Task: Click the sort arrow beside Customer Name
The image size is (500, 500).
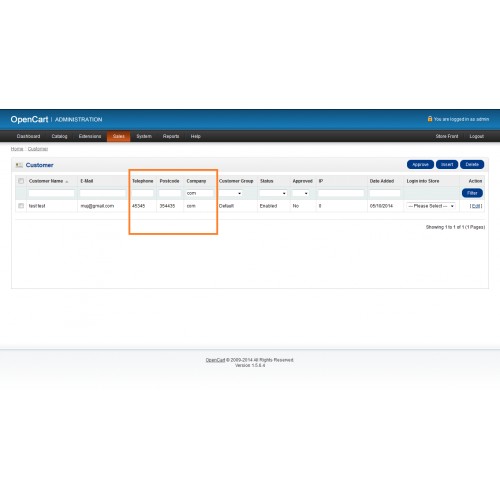Action: click(x=67, y=182)
